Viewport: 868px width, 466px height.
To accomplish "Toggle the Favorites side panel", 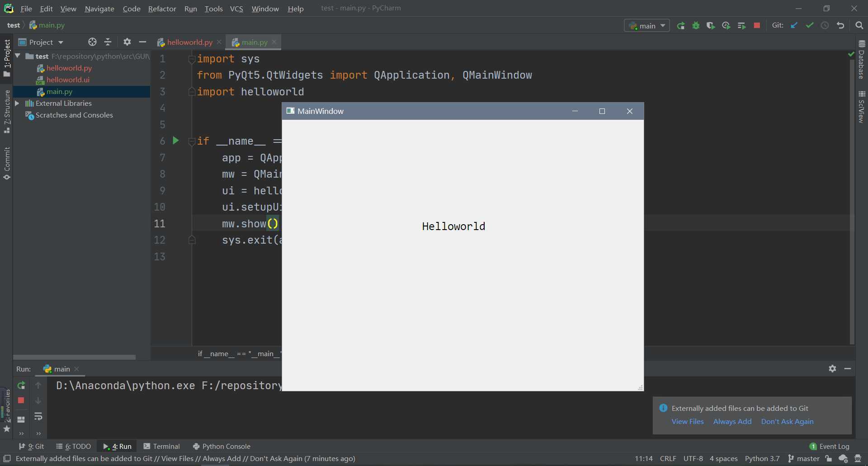I will pyautogui.click(x=7, y=410).
